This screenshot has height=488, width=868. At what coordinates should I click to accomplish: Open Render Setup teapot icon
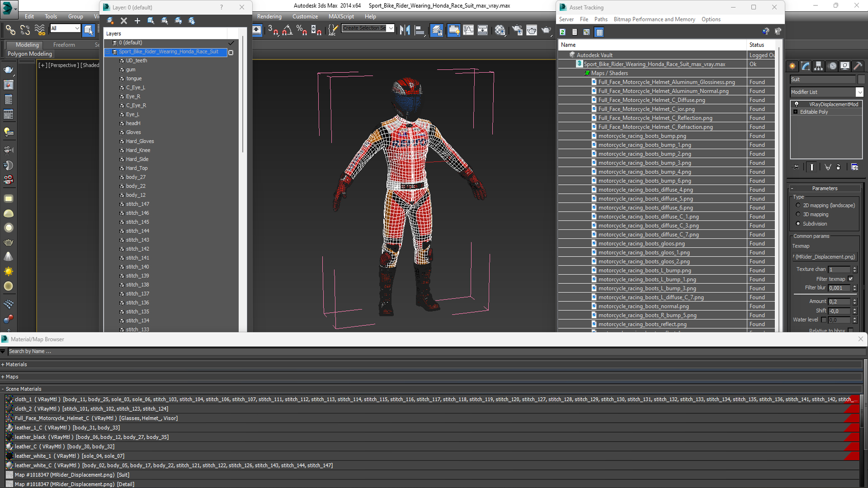coord(517,30)
